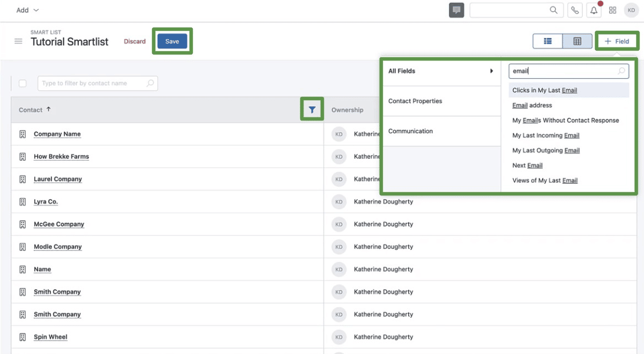
Task: Click magnifier in contact name filter
Action: coord(150,83)
